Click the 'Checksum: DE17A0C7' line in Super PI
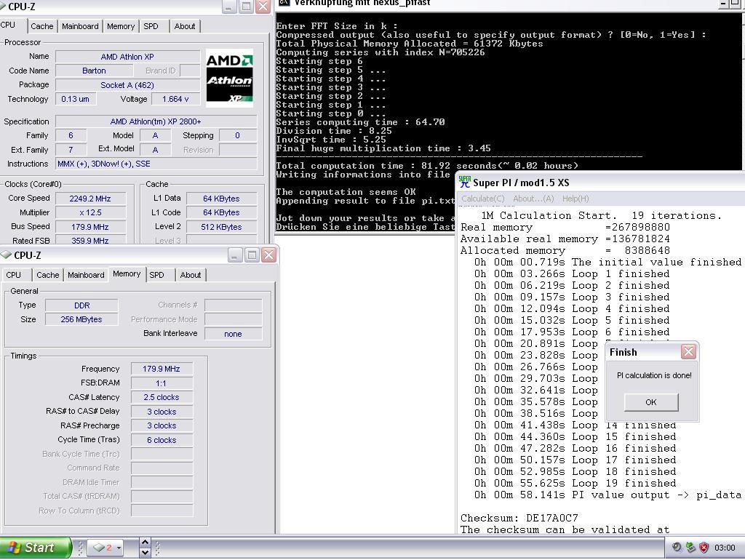This screenshot has height=560, width=745. tap(519, 518)
